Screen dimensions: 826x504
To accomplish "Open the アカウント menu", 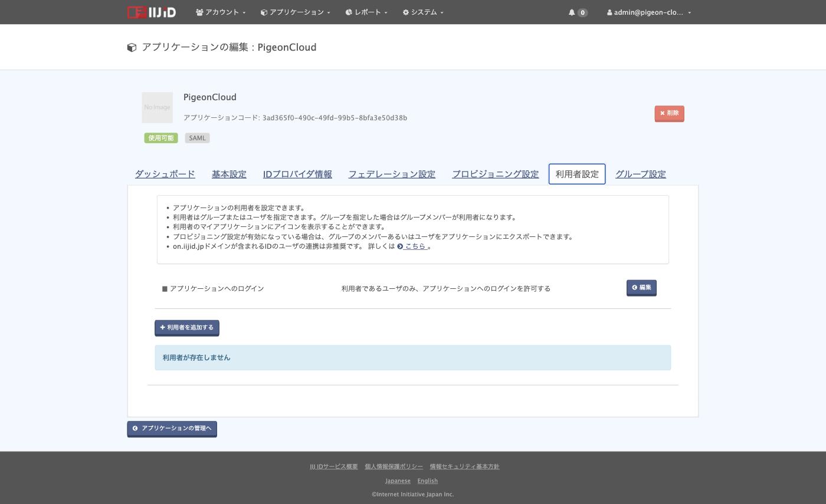I will pyautogui.click(x=221, y=12).
